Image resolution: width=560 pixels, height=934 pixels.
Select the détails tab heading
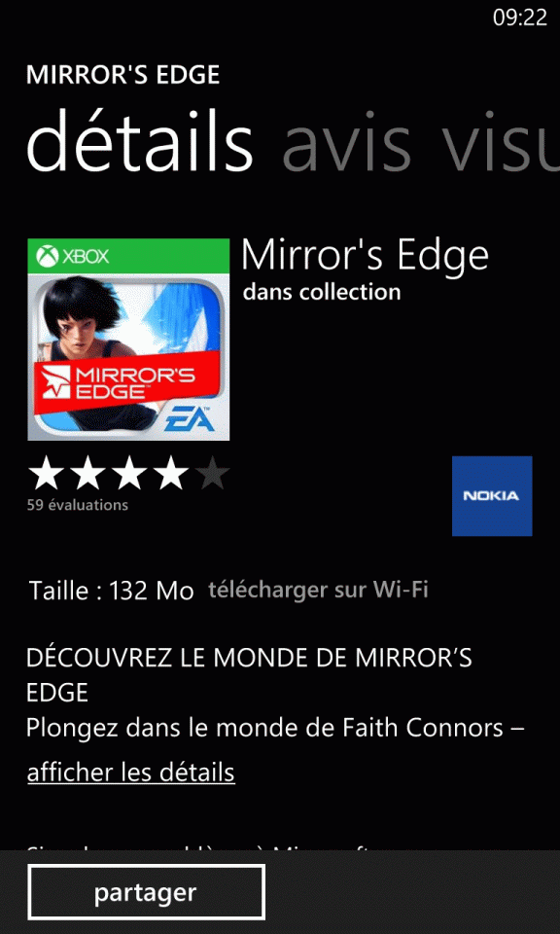(x=140, y=140)
